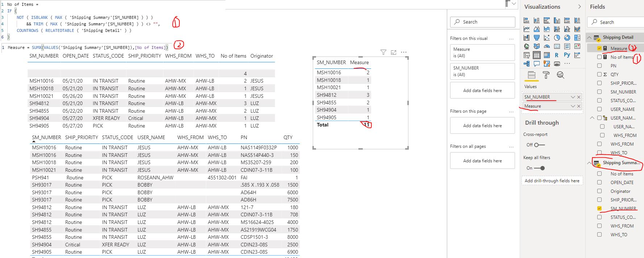Collapse the Visualizations pane chevron
The height and width of the screenshot is (258, 644).
579,7
